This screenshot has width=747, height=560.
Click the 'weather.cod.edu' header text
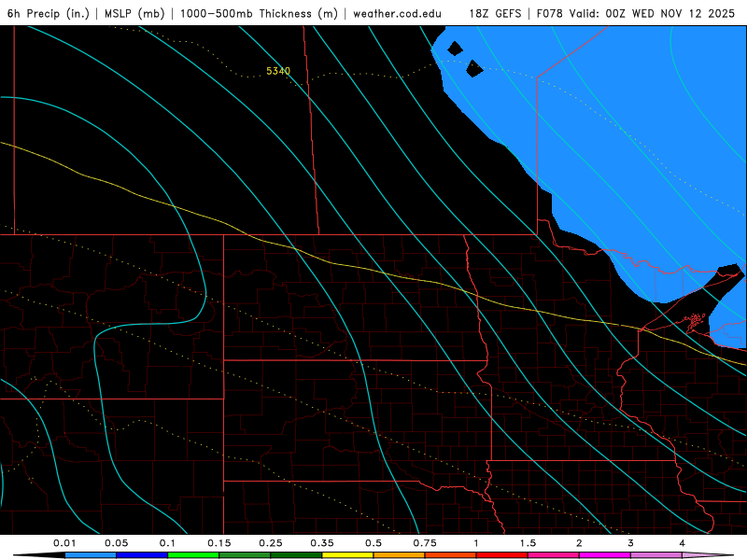[x=397, y=13]
